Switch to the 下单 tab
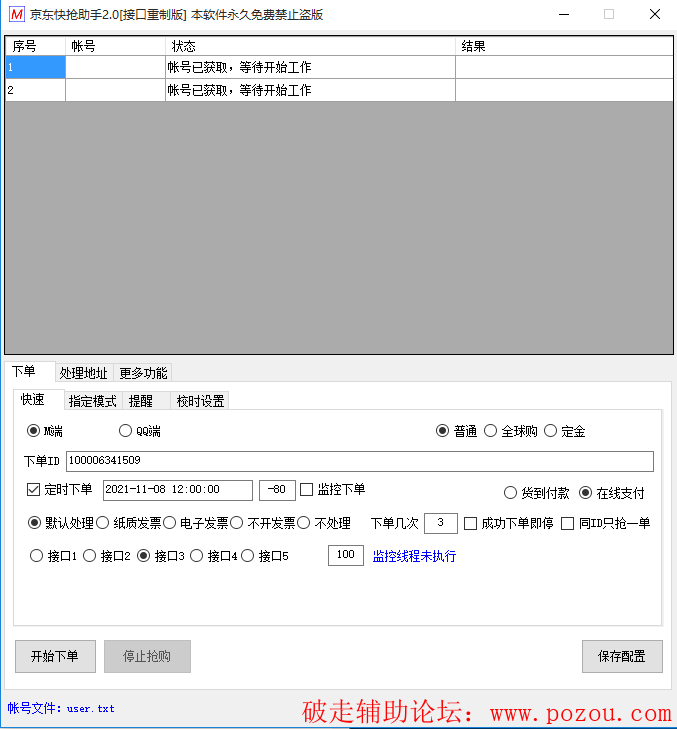The width and height of the screenshot is (677, 729). [x=30, y=371]
